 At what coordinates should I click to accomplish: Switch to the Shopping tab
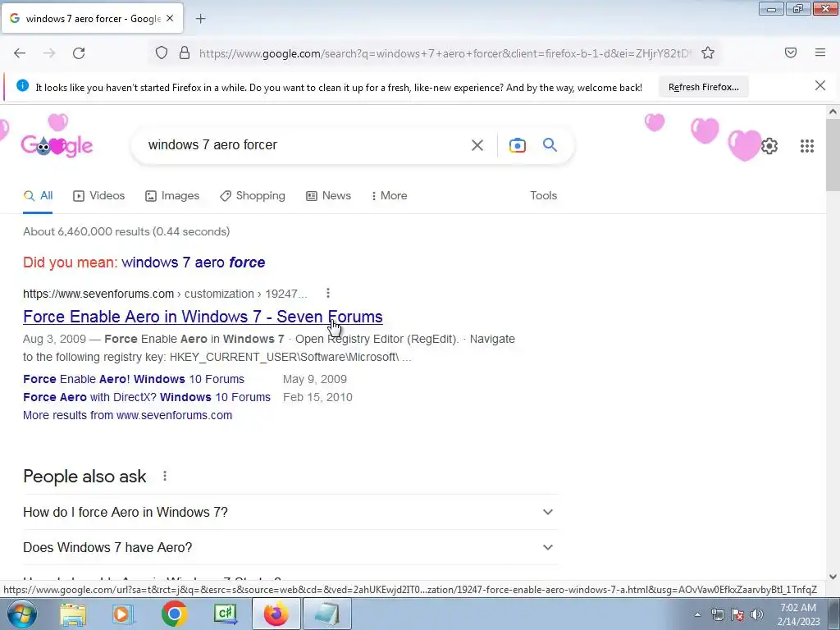click(x=253, y=196)
